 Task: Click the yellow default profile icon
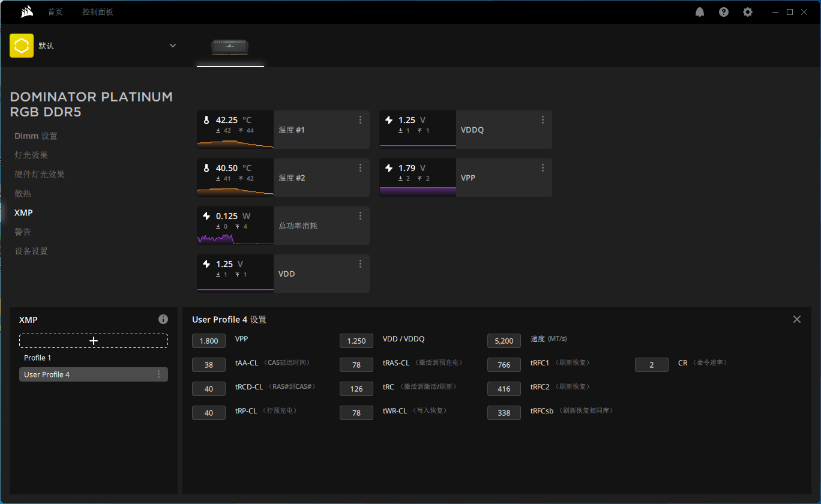22,46
